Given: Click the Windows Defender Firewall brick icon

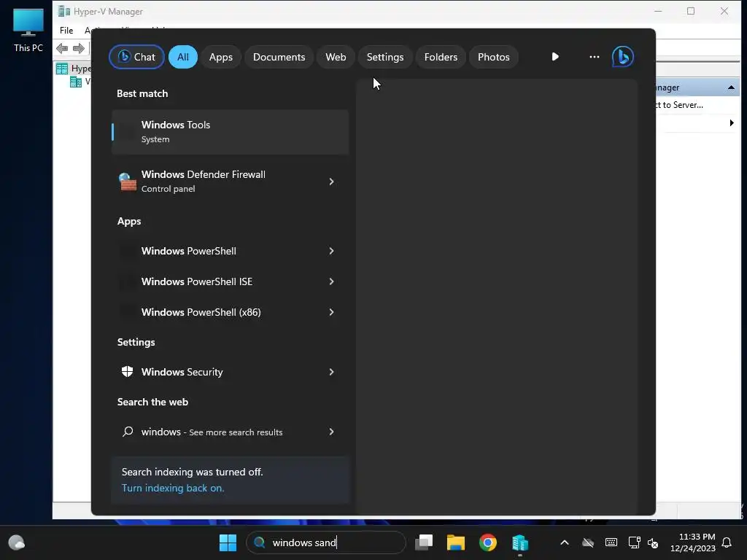Looking at the screenshot, I should [x=127, y=182].
